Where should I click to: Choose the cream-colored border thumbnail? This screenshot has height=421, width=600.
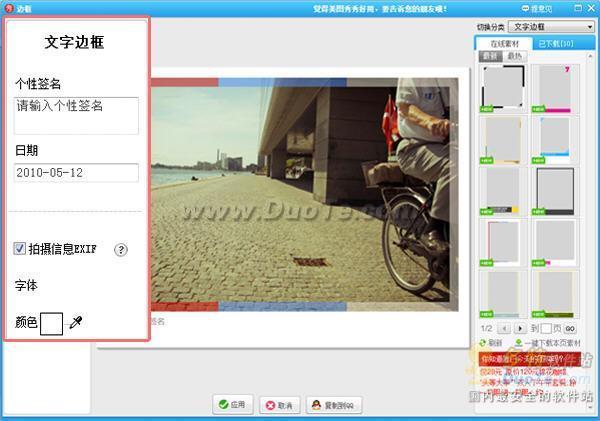(x=503, y=140)
